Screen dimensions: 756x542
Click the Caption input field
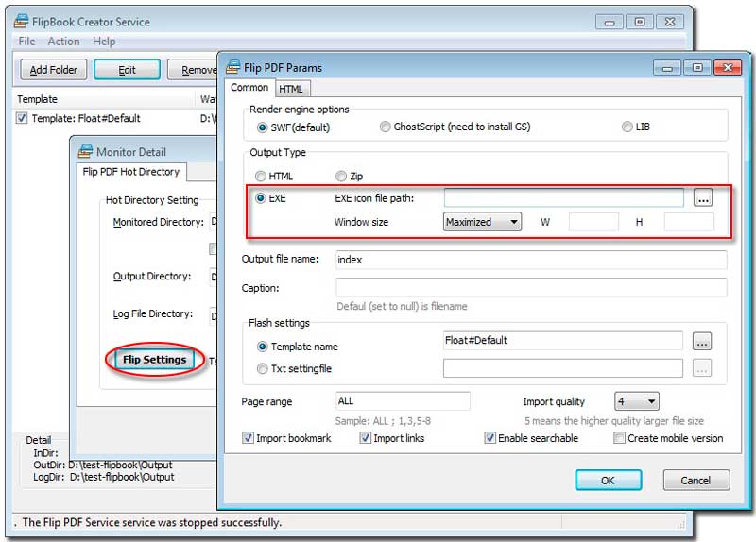pos(531,288)
